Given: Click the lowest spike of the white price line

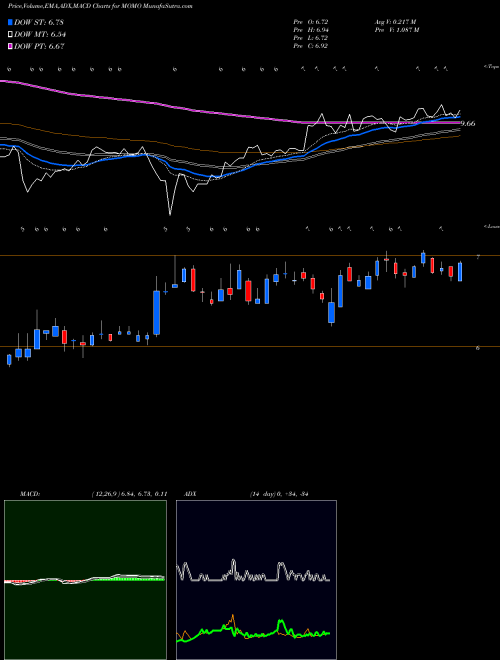Looking at the screenshot, I should [170, 214].
